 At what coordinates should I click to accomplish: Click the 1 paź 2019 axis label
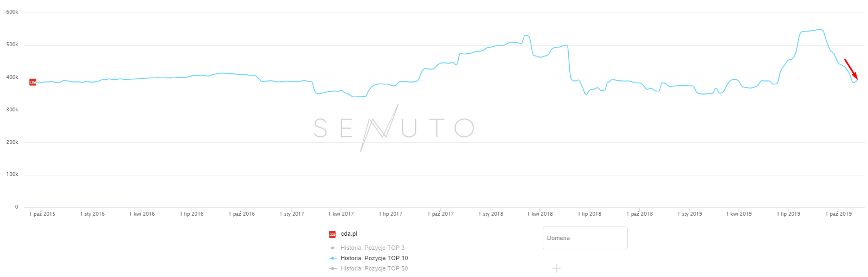point(838,214)
